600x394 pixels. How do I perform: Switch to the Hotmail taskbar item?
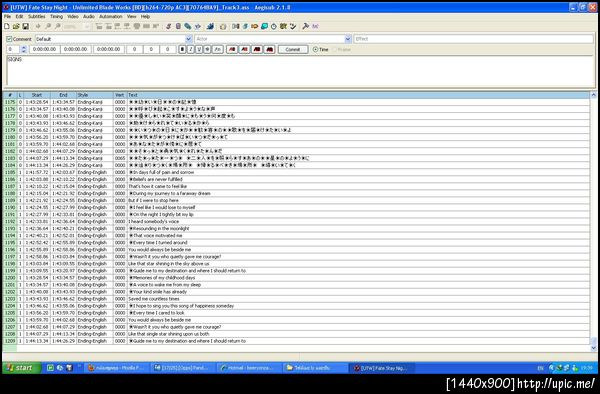coord(249,368)
